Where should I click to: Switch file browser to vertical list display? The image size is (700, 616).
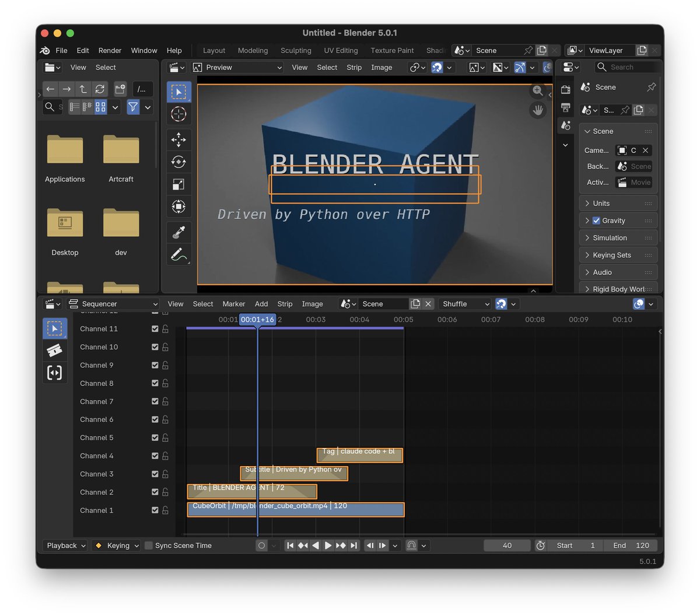pyautogui.click(x=74, y=107)
